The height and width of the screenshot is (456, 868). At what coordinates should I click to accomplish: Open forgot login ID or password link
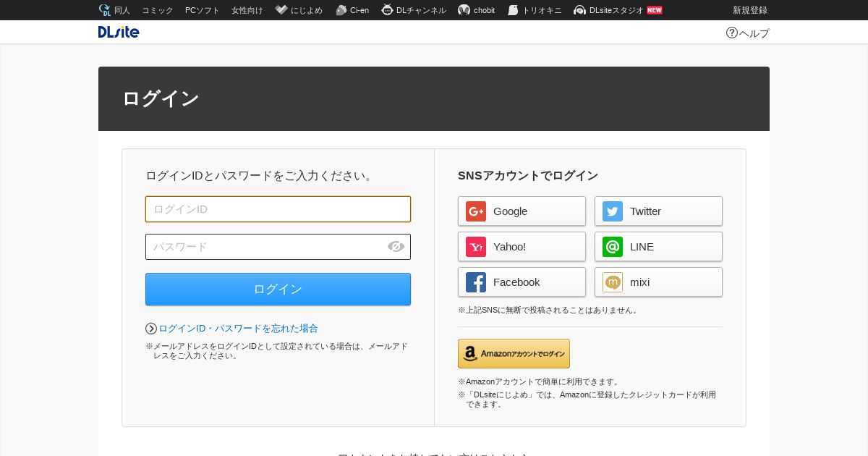(x=238, y=329)
